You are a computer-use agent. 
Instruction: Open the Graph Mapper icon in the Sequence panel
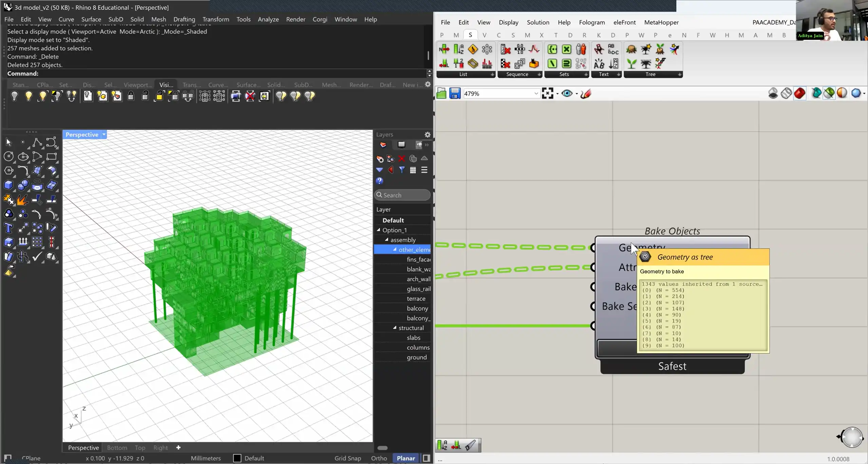[534, 49]
